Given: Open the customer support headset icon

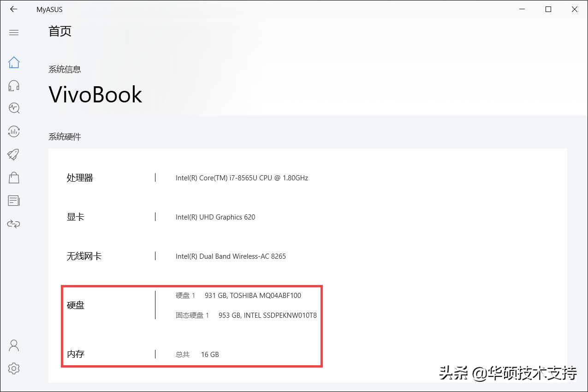Looking at the screenshot, I should 14,85.
